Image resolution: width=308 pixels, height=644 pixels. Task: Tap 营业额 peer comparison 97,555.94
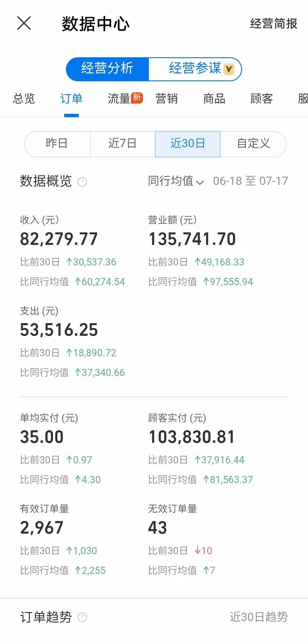228,282
